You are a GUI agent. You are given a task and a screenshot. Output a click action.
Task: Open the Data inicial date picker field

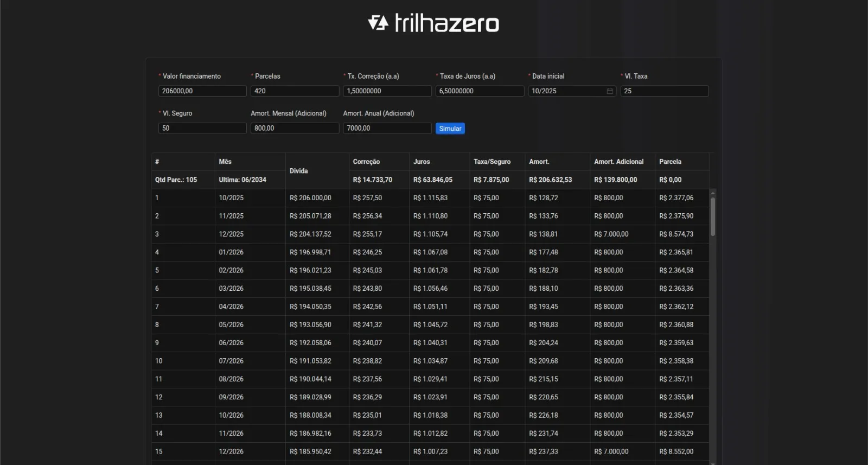[567, 91]
